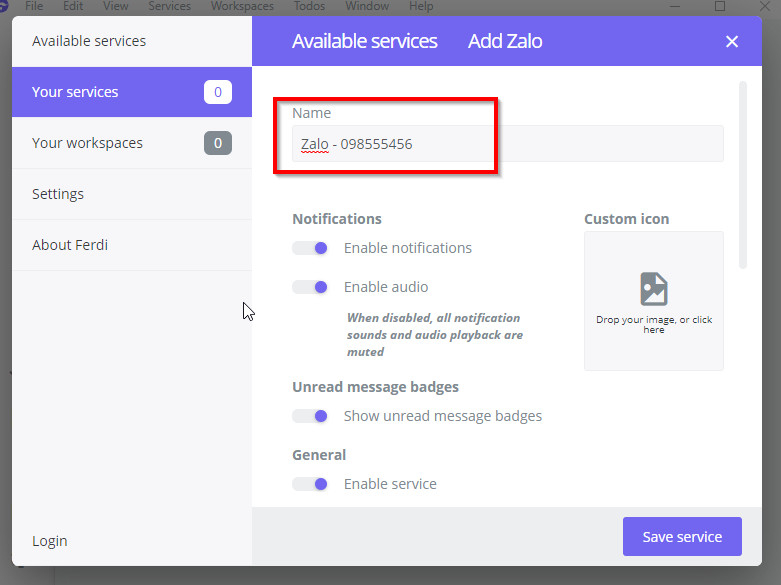
Task: Open the Todos menu
Action: (309, 6)
